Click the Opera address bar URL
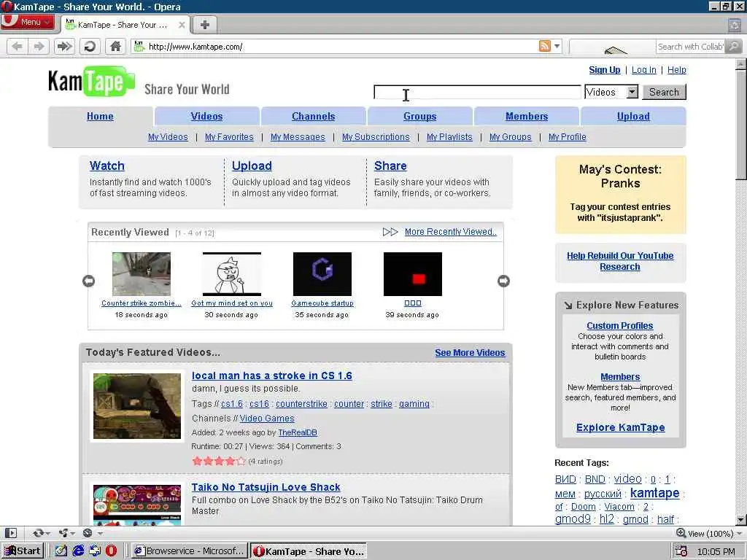Screen dimensions: 747x560 tap(196, 47)
